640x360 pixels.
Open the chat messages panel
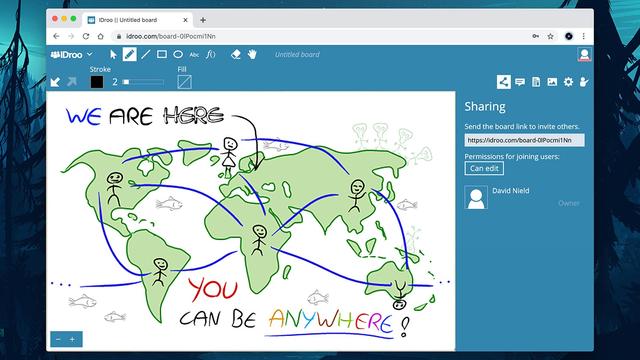click(x=520, y=82)
